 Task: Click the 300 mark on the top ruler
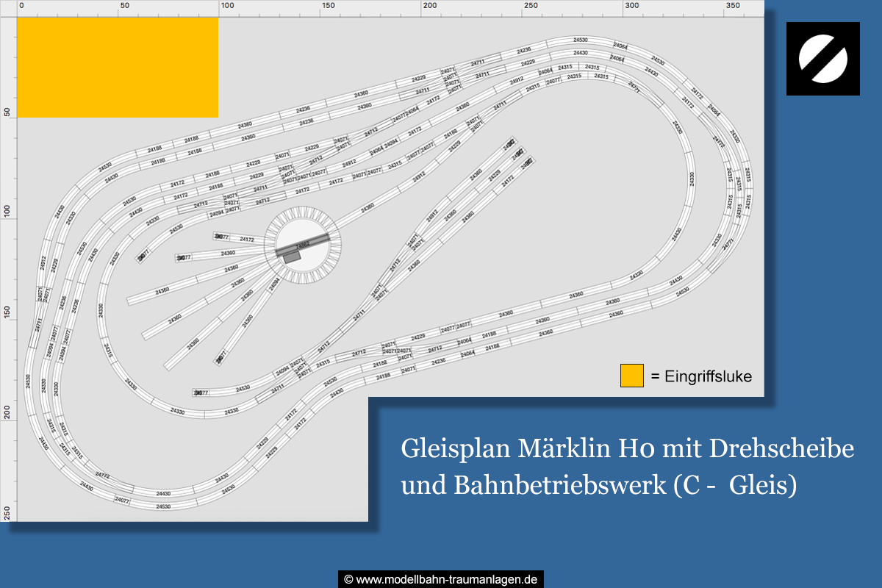click(631, 5)
